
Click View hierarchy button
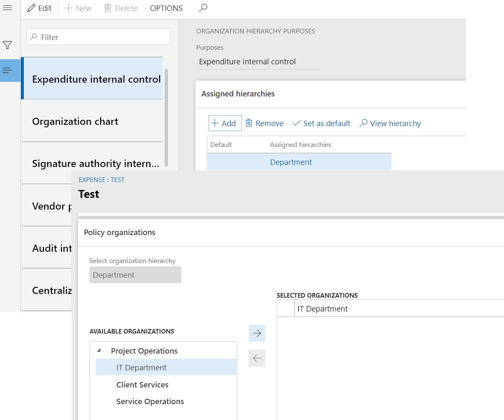coord(390,123)
